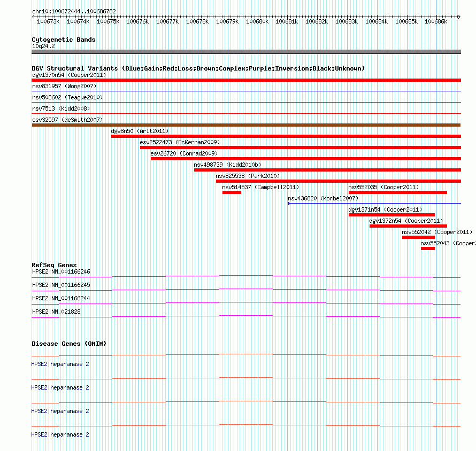
Task: Open HPSE2|NM_021828 gene label
Action: pos(56,312)
